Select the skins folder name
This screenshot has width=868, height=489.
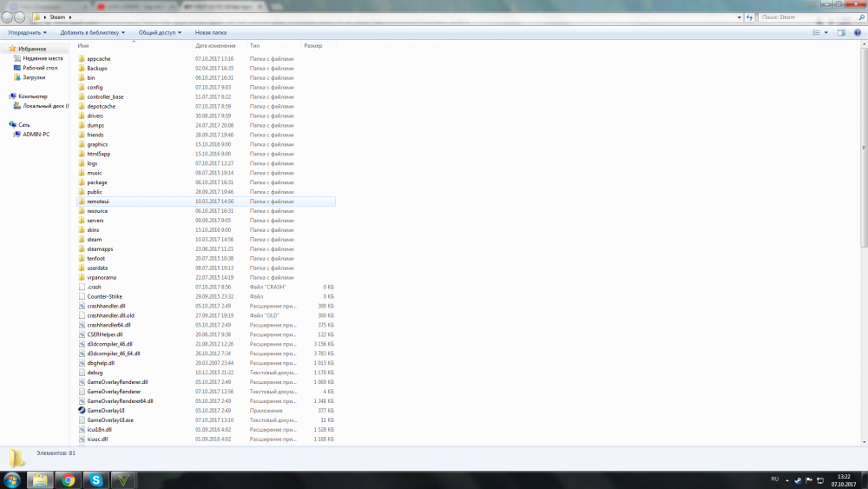tap(93, 230)
